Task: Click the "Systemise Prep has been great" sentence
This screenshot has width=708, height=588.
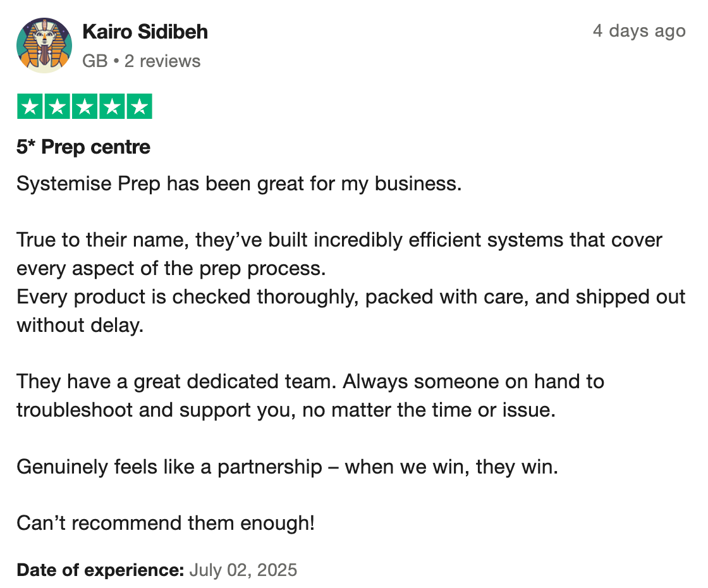Action: (239, 184)
